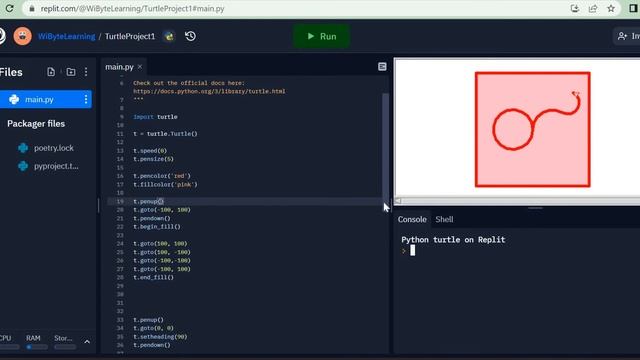Viewport: 640px width, 360px height.
Task: Click line number 19 in the gutter
Action: pyautogui.click(x=120, y=201)
